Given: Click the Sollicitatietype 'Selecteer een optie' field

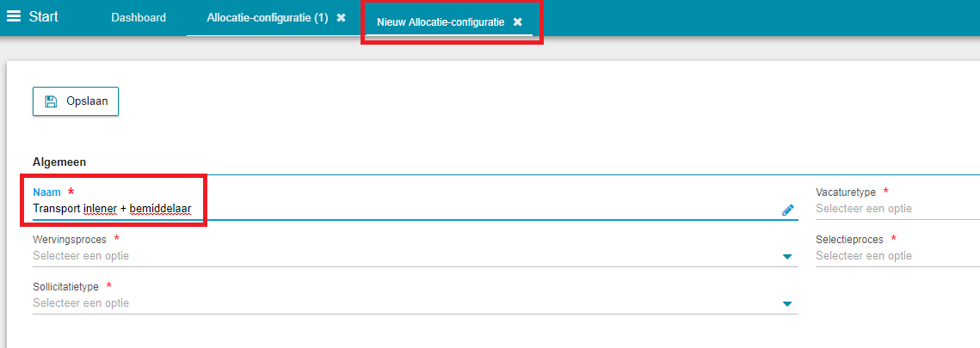Looking at the screenshot, I should (415, 303).
